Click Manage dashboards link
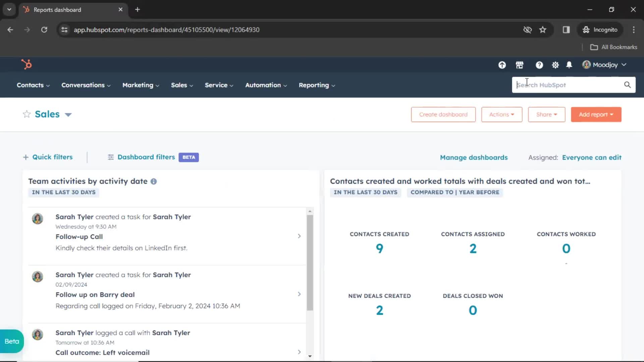The image size is (644, 362). (x=474, y=158)
